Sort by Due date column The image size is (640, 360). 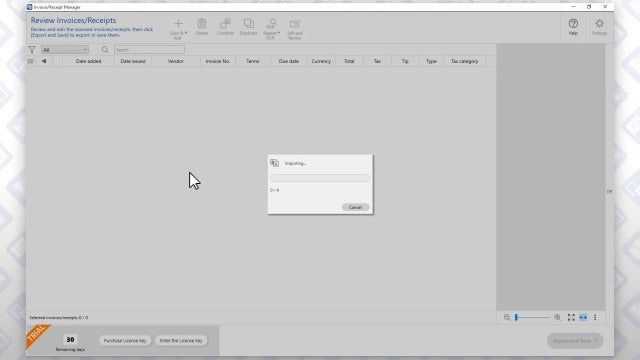pyautogui.click(x=289, y=61)
